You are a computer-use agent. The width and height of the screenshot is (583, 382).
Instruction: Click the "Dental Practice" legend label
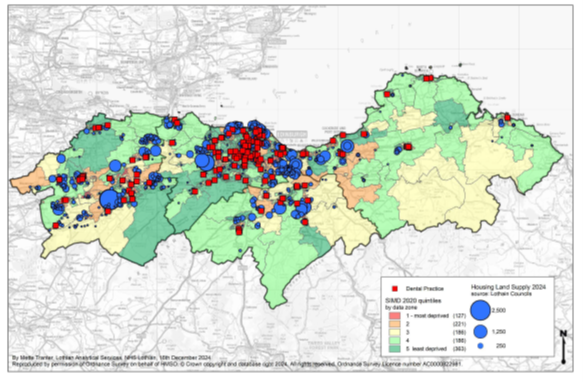coord(425,289)
